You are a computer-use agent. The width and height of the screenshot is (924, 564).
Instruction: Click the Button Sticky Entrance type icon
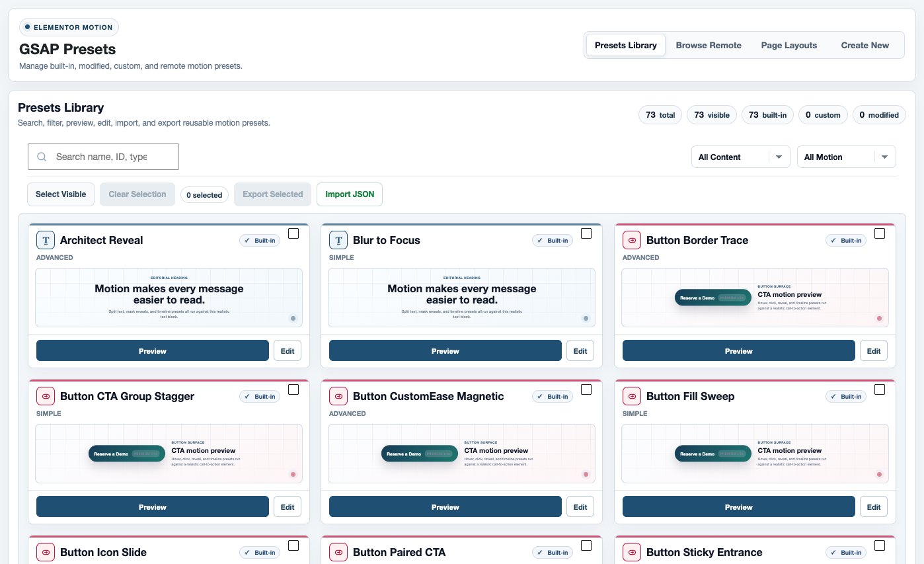(x=632, y=552)
